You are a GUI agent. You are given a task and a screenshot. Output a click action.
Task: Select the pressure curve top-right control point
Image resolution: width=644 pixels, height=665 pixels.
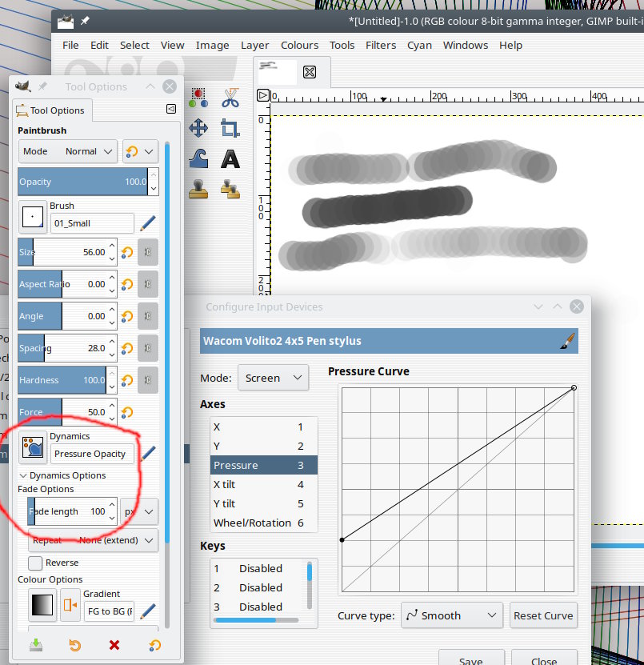pos(574,387)
